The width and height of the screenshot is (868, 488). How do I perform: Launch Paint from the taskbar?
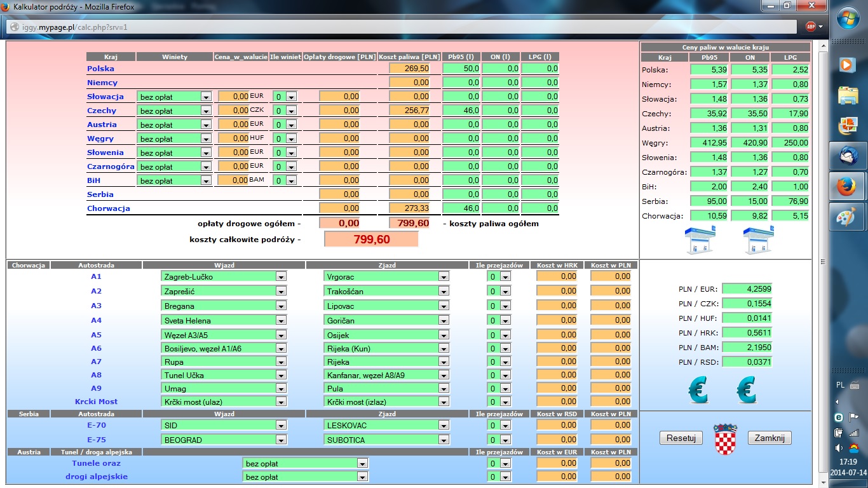(848, 217)
